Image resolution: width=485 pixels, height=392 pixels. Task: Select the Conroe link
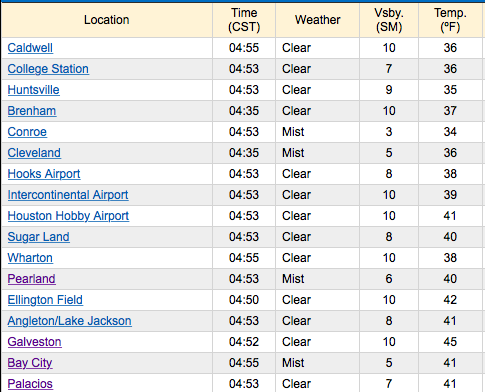[x=27, y=132]
